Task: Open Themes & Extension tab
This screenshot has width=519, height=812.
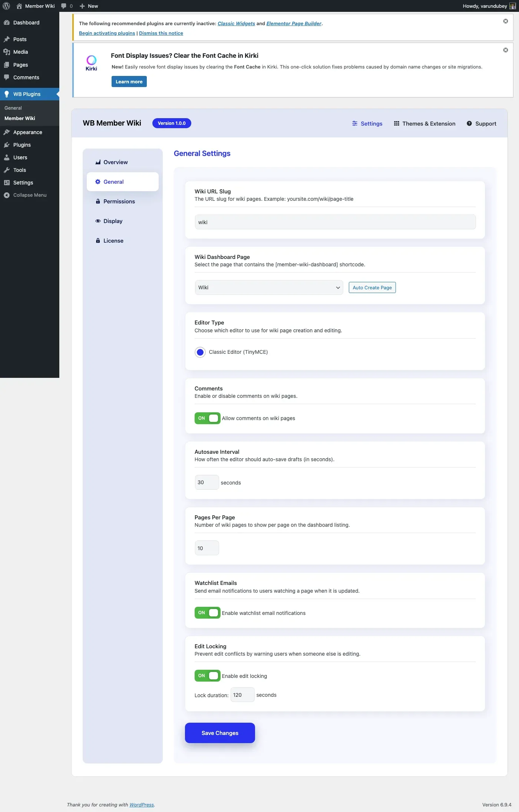Action: tap(424, 124)
